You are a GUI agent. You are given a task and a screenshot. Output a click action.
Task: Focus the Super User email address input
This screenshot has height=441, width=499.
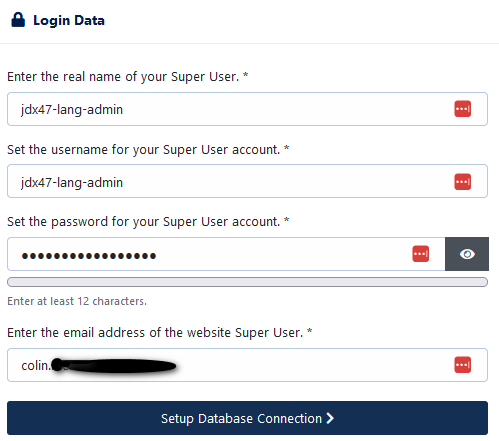point(247,365)
